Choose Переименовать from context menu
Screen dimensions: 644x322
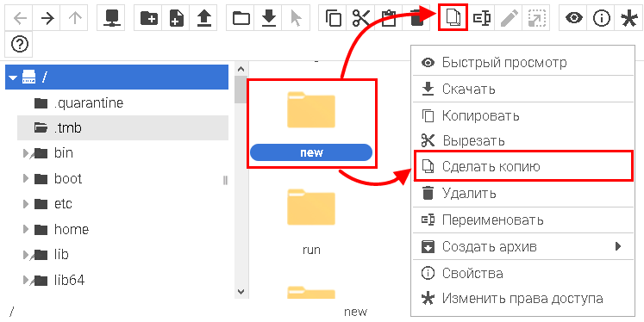click(522, 220)
